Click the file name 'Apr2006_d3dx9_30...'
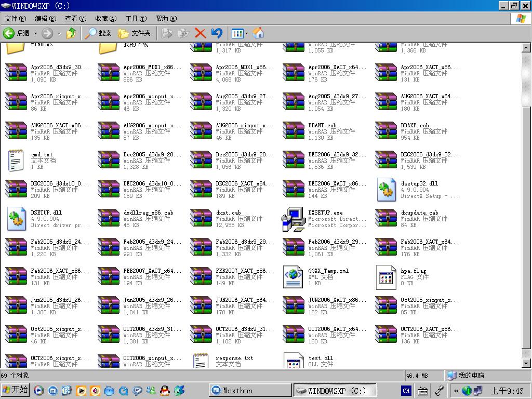The image size is (532, 399). 60,67
